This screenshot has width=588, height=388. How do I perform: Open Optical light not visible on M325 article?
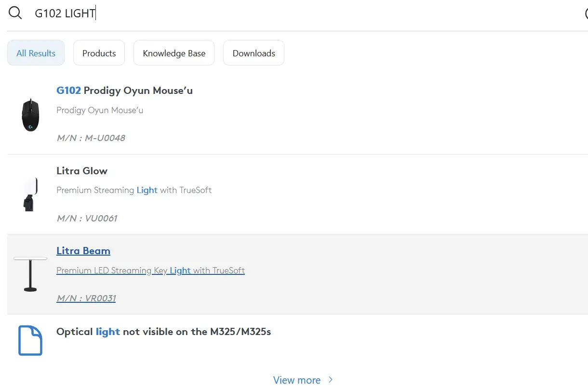(x=163, y=332)
